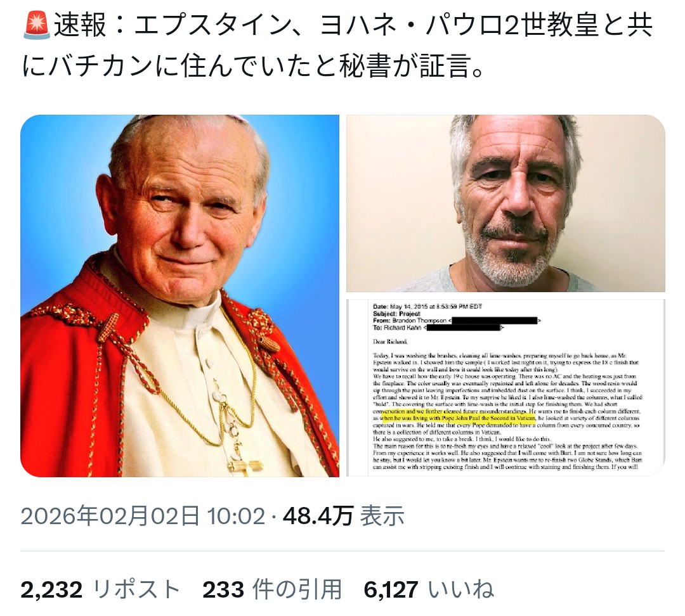Image resolution: width=685 pixels, height=616 pixels.
Task: View the 6,127 いいね likes list
Action: pos(429,589)
